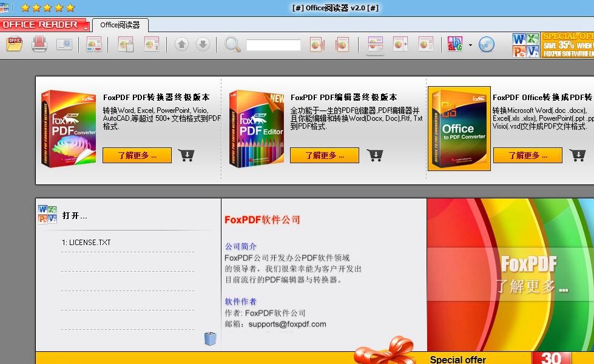Click the blue globe web icon
The width and height of the screenshot is (594, 364).
tap(487, 44)
